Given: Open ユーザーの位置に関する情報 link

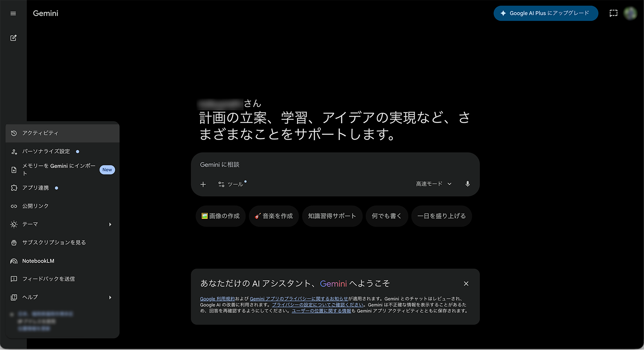Looking at the screenshot, I should [321, 311].
